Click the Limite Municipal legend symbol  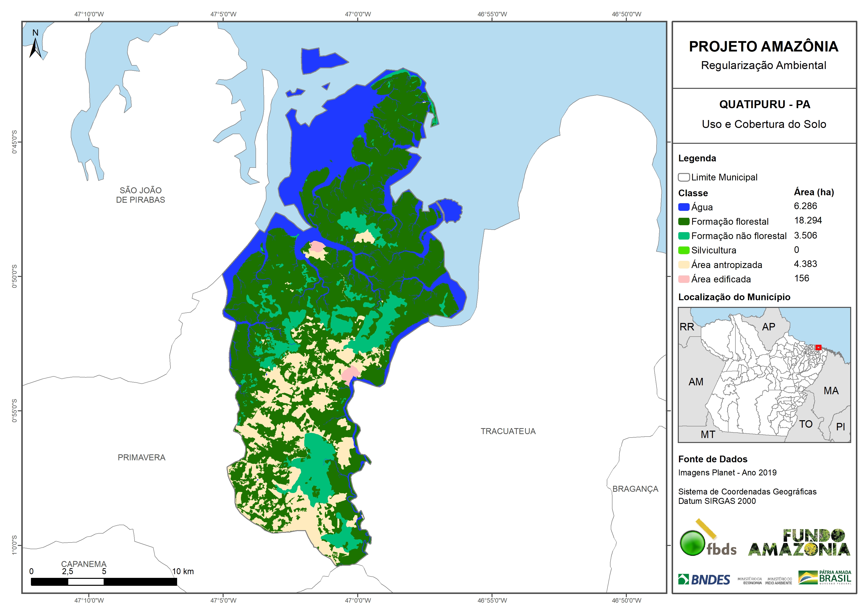683,177
